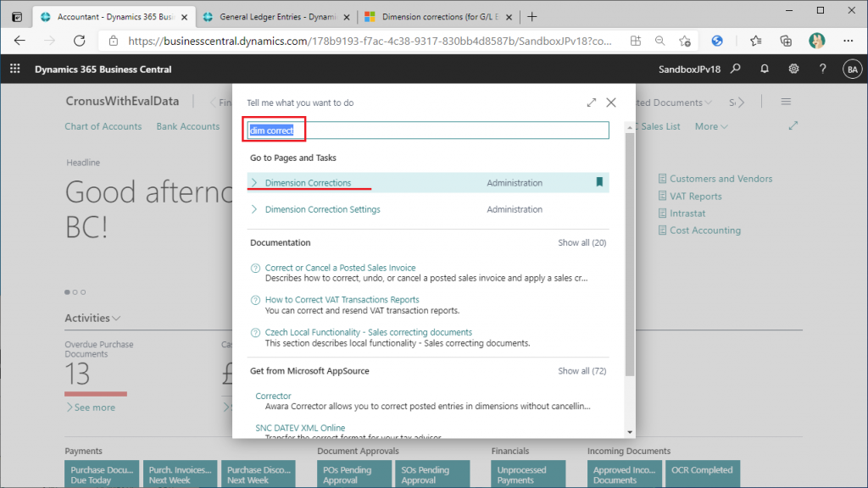Viewport: 868px width, 488px height.
Task: Open the Unprocessed Payments tile
Action: tap(528, 474)
